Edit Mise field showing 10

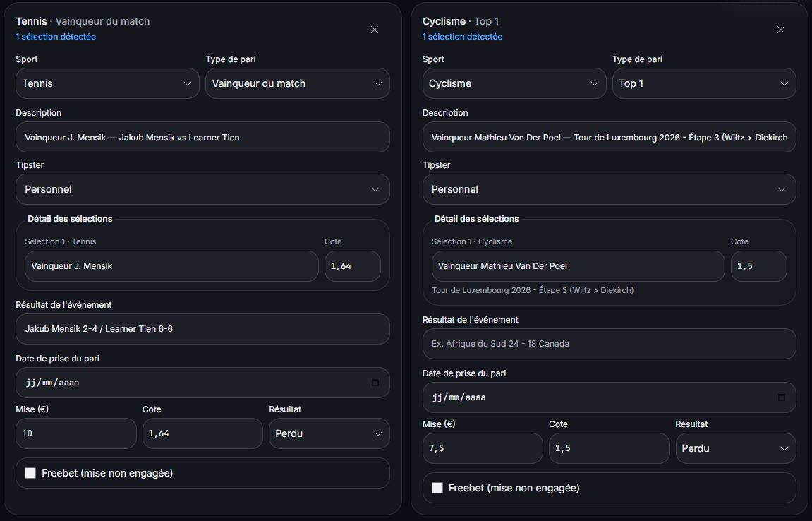tap(75, 433)
